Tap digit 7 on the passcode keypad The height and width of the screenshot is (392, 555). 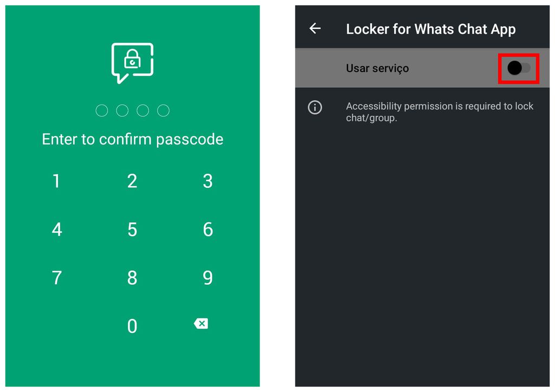point(56,277)
